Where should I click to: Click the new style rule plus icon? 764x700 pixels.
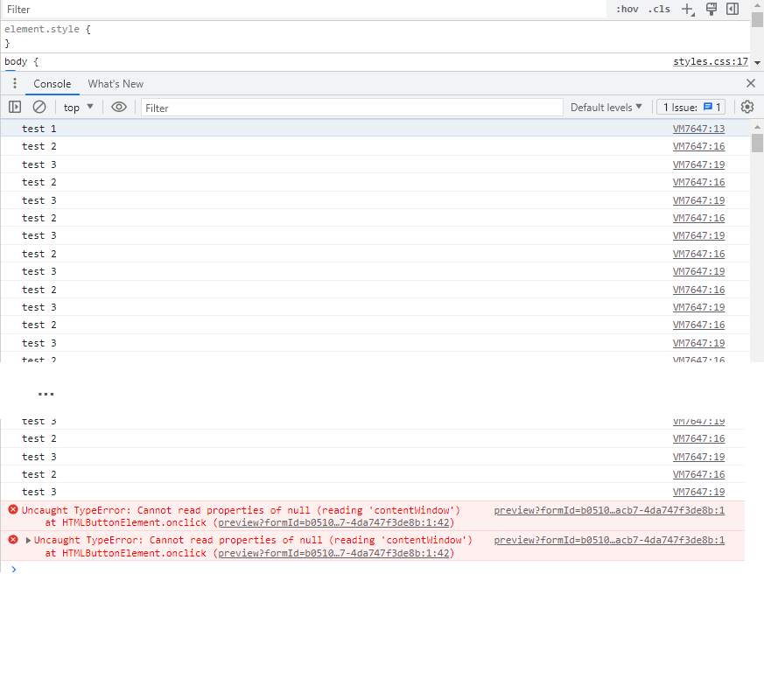pyautogui.click(x=687, y=10)
